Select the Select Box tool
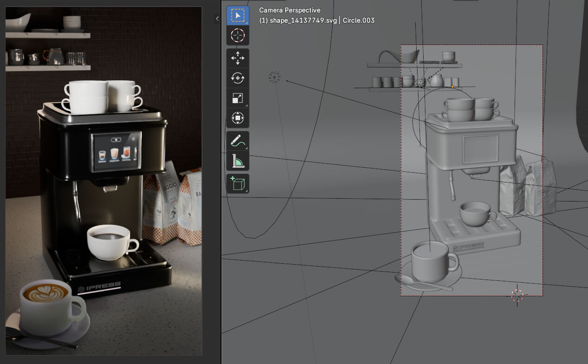 [238, 16]
